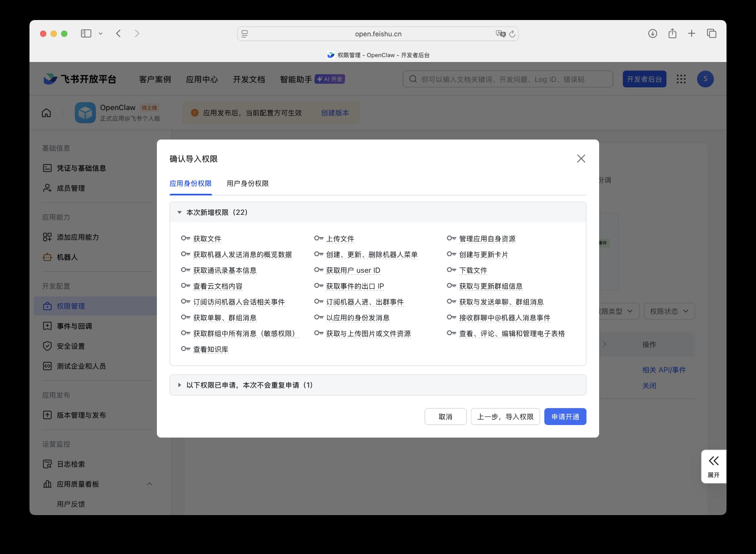This screenshot has width=756, height=554.
Task: Select the 应用身份权限 tab
Action: 191,183
